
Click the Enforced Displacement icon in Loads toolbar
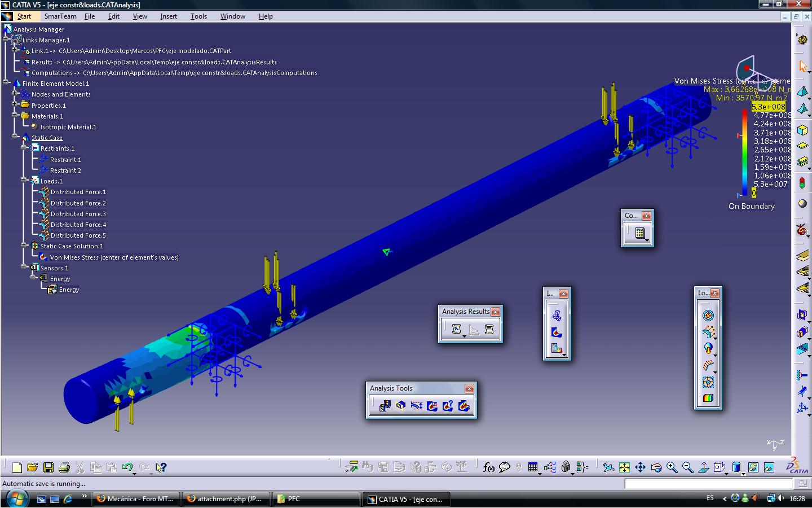tap(708, 382)
